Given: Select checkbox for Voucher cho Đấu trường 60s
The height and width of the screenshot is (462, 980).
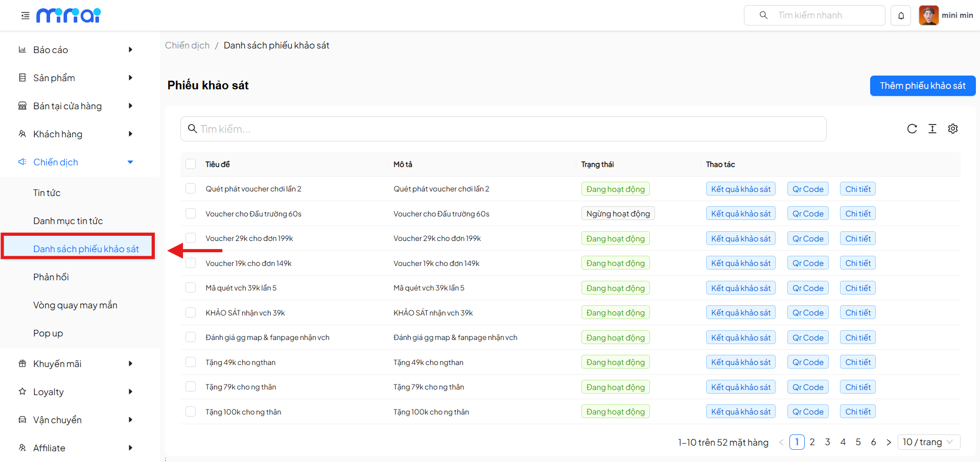Looking at the screenshot, I should click(191, 213).
